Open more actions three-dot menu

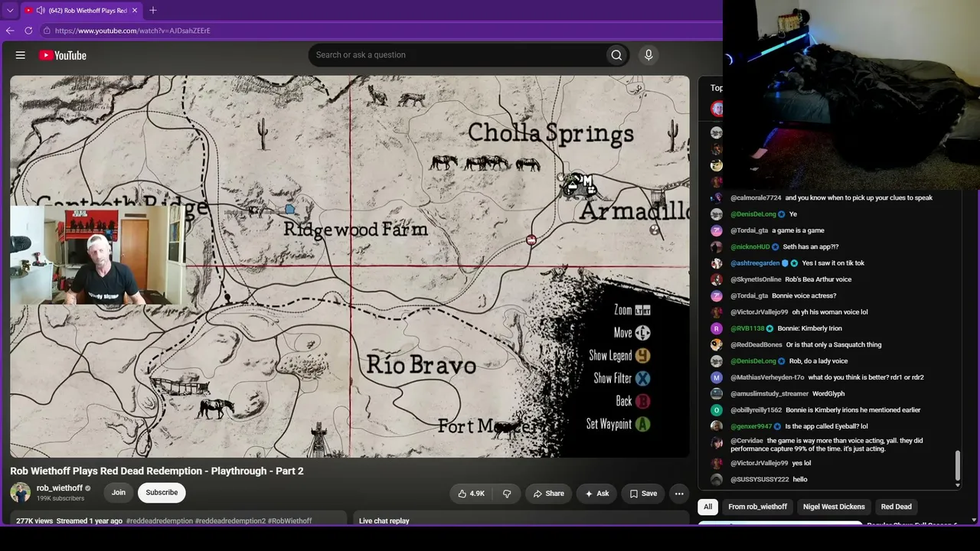pyautogui.click(x=679, y=494)
